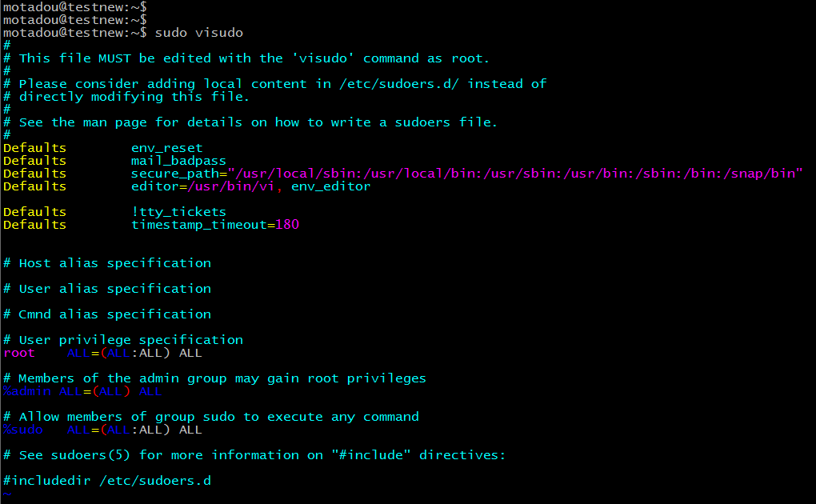Click '#includedir /etc/sudoers.d' line
Screen dimensions: 816x504
pos(107,481)
